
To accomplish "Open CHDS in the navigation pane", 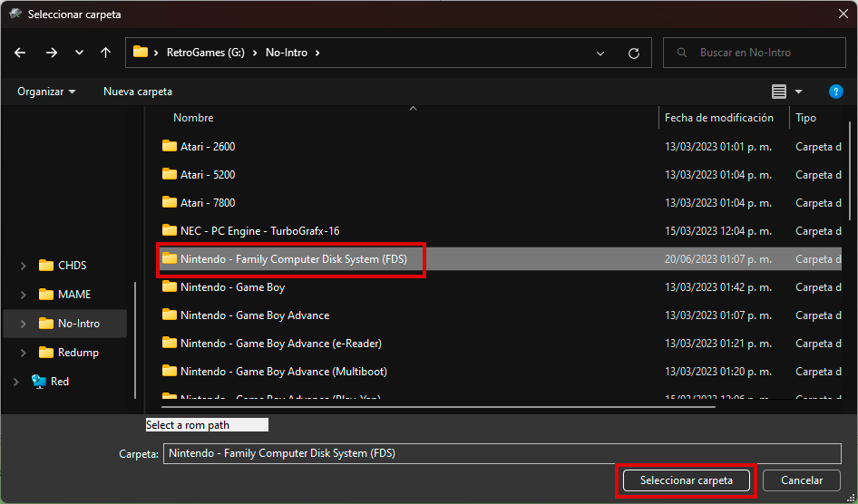I will 73,265.
